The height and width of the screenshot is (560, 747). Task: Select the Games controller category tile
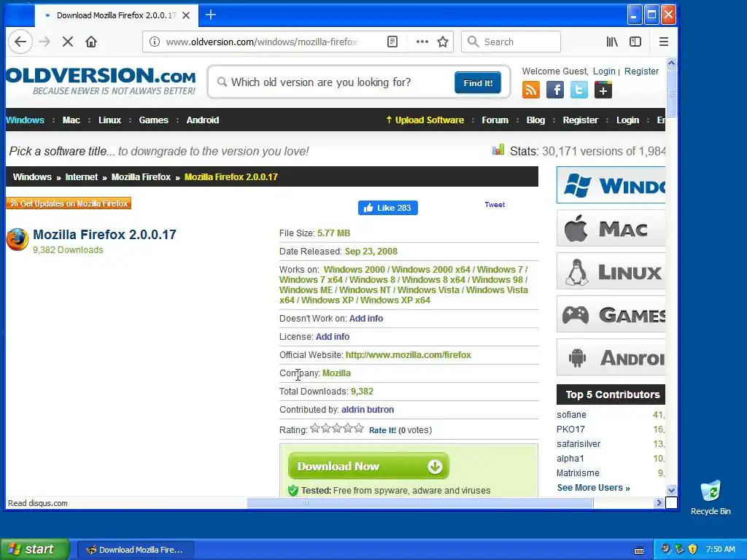pyautogui.click(x=611, y=314)
